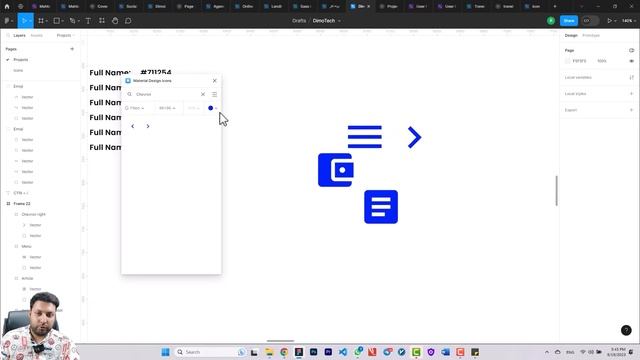
Task: Open the icon size dropdown in plugin
Action: (x=167, y=108)
